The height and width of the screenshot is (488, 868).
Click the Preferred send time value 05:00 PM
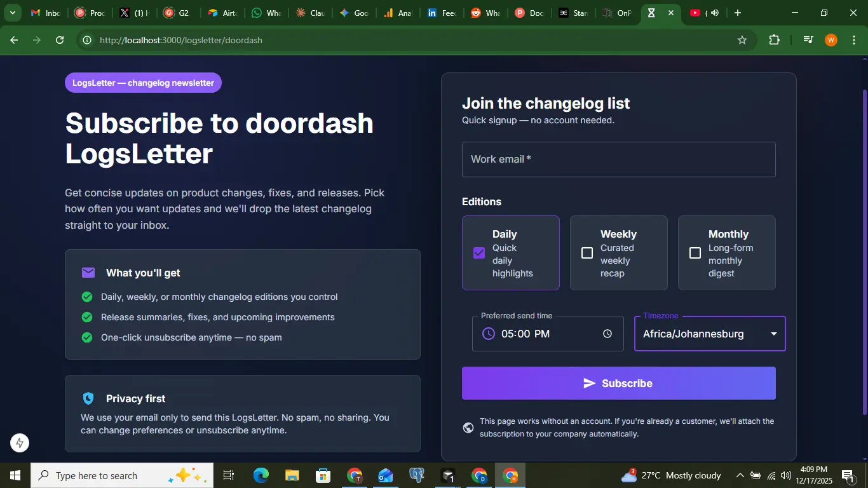tap(526, 334)
